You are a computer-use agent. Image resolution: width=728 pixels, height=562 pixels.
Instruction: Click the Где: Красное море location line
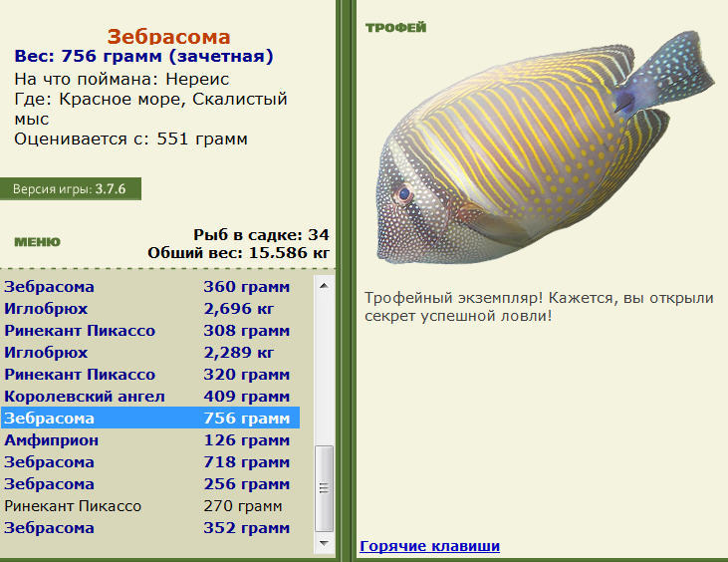(151, 109)
